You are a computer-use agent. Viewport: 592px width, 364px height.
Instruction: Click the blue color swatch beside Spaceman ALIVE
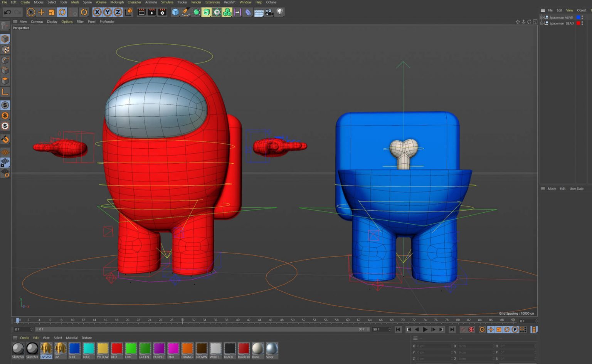pyautogui.click(x=578, y=17)
